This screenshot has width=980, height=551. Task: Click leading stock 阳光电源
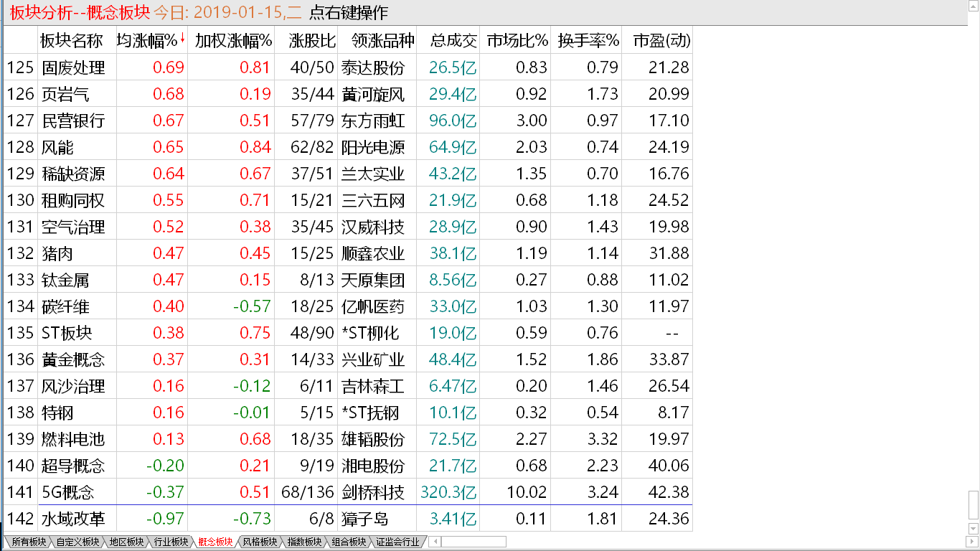pyautogui.click(x=373, y=147)
